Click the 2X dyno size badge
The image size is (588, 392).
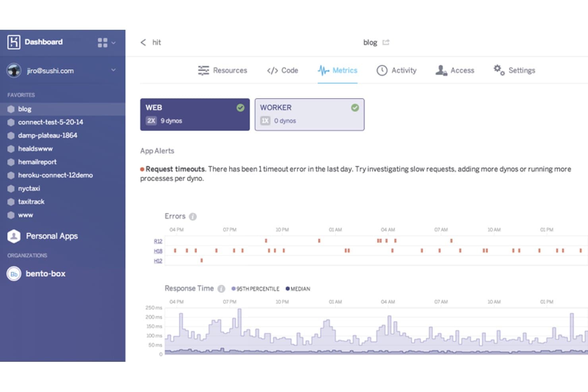[151, 121]
